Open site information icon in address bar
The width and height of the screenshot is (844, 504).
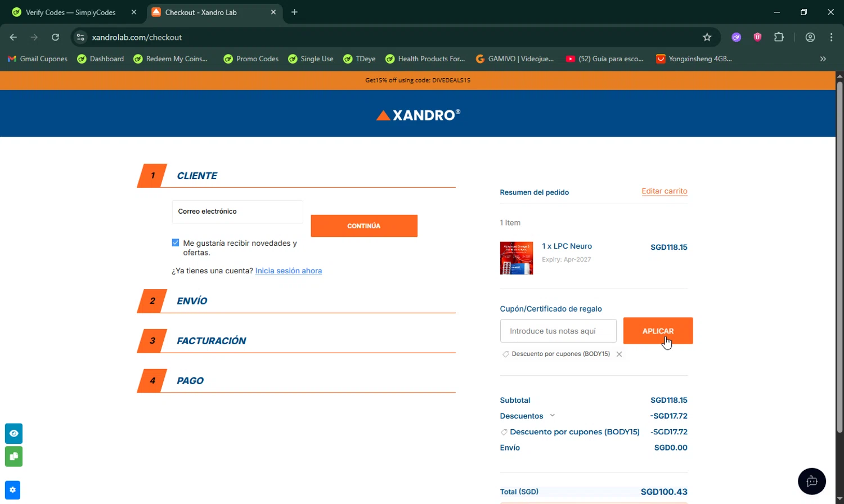point(80,37)
